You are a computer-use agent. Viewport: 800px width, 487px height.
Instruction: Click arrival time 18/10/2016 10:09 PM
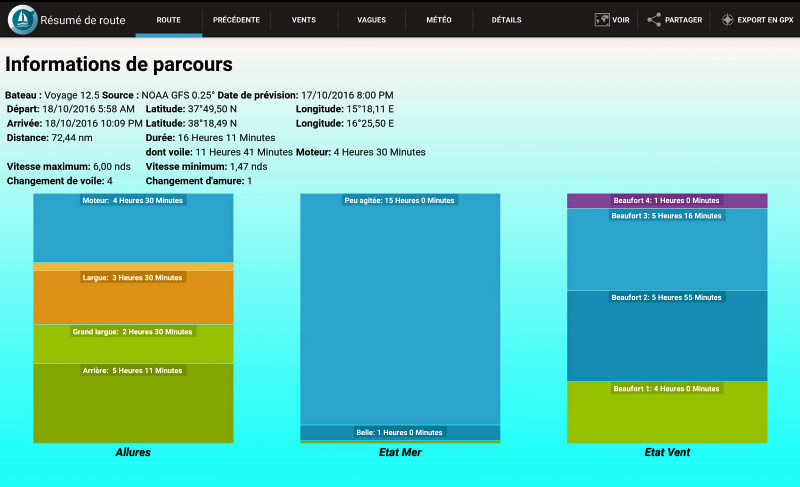93,123
